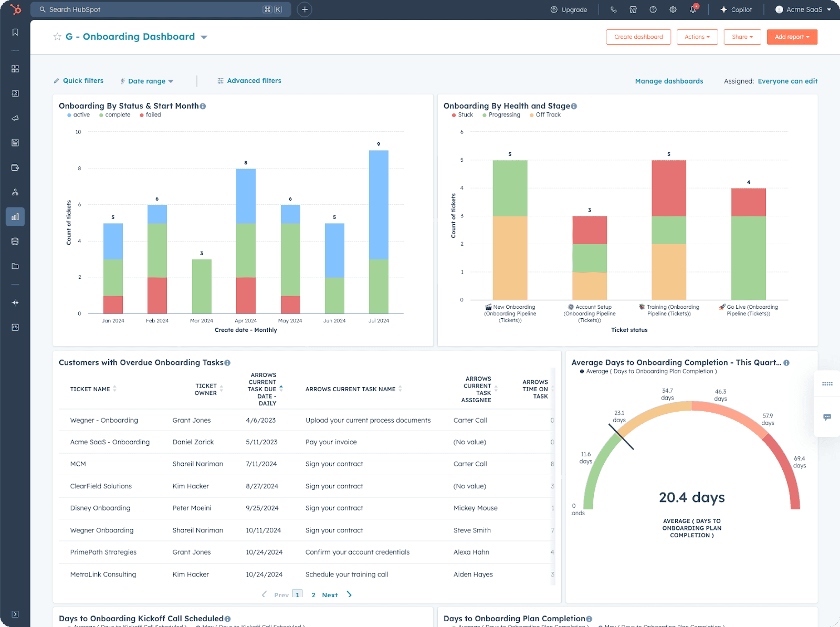This screenshot has height=627, width=840.
Task: Open the Automation workflows sidebar icon
Action: 15,192
